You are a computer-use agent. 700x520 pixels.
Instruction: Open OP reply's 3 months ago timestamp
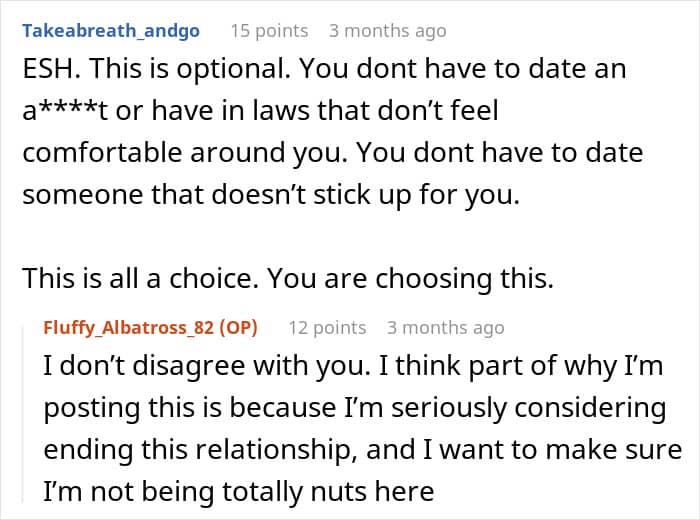pos(446,328)
